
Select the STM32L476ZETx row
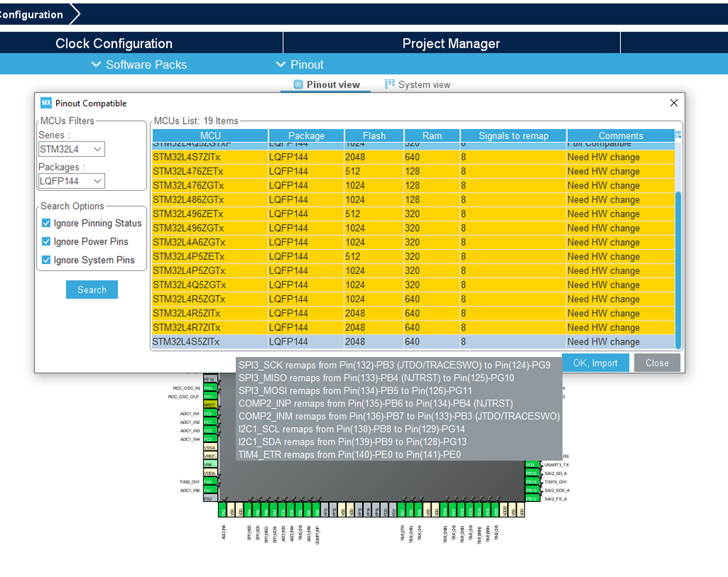[414, 171]
